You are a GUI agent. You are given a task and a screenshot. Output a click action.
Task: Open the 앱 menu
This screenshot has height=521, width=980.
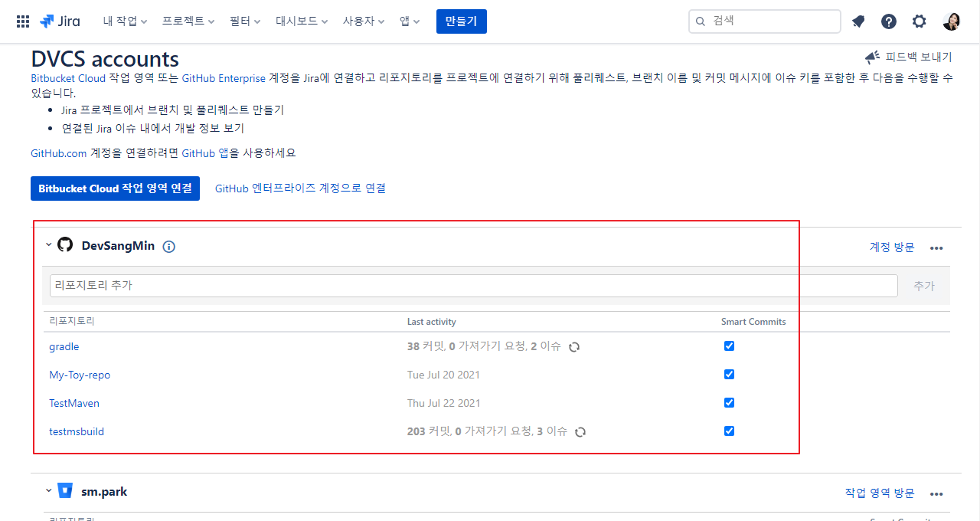pyautogui.click(x=410, y=21)
